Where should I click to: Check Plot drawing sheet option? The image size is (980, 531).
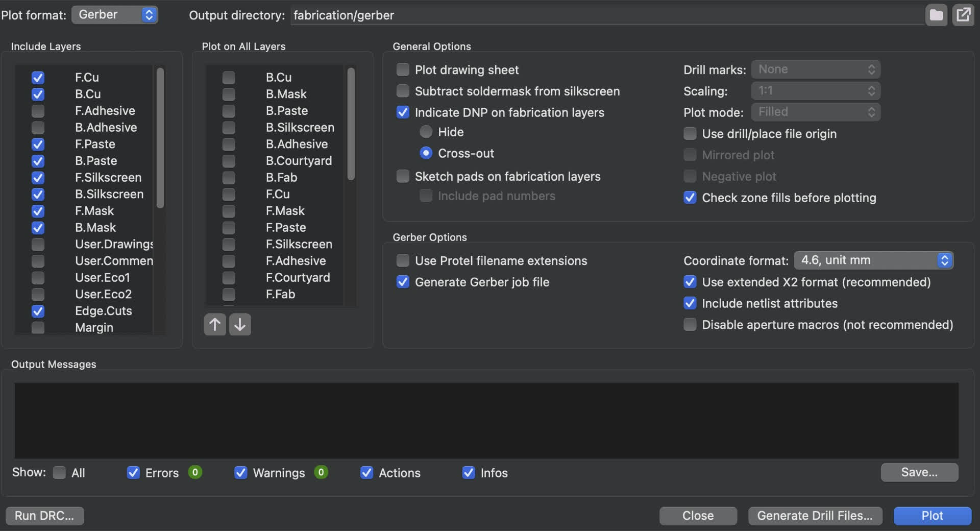click(403, 69)
